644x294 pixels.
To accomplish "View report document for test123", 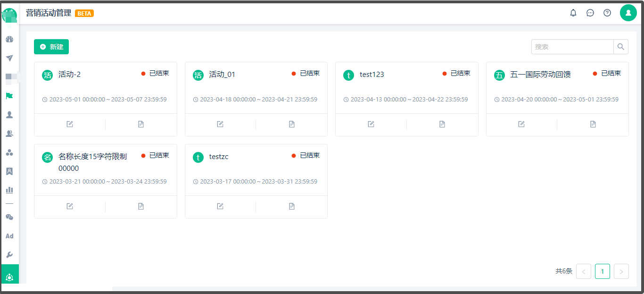I will pos(442,124).
